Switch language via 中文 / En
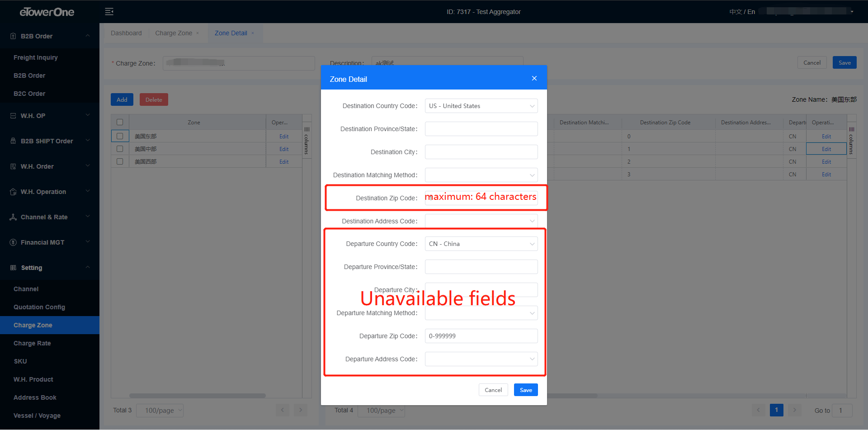This screenshot has height=430, width=868. click(742, 12)
